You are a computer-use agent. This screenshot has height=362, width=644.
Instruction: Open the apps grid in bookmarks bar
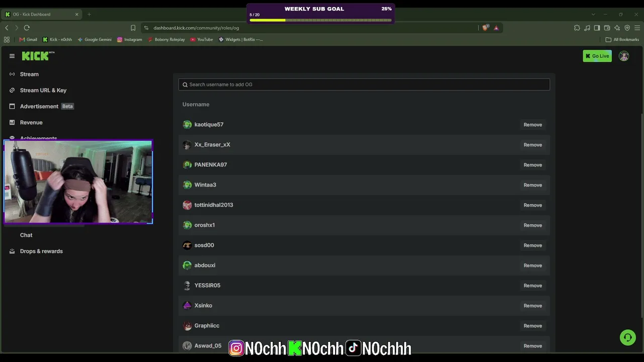pyautogui.click(x=7, y=39)
